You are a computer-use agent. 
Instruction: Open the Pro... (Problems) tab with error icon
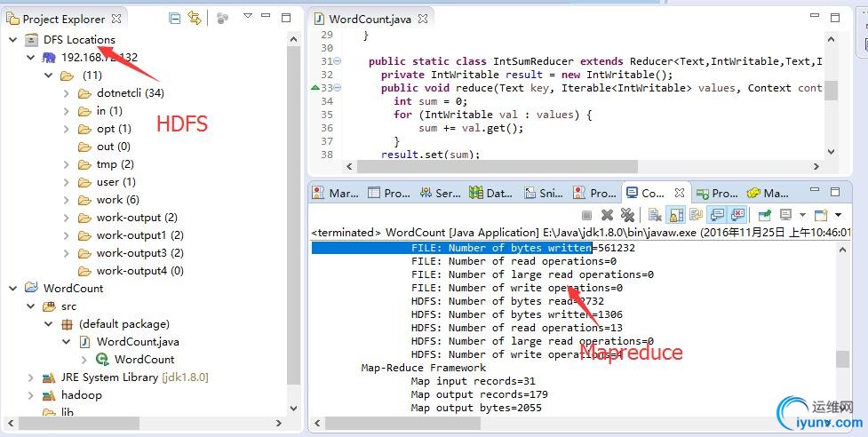click(594, 193)
